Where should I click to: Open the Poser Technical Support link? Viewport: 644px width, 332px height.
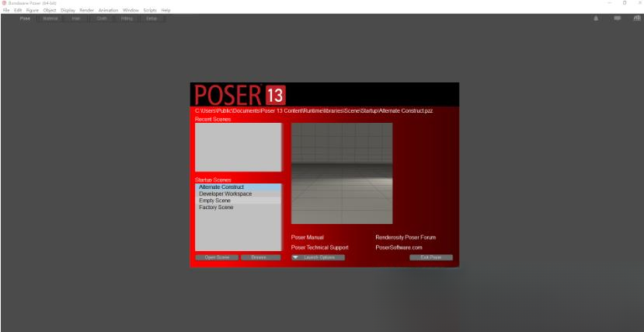tap(320, 248)
